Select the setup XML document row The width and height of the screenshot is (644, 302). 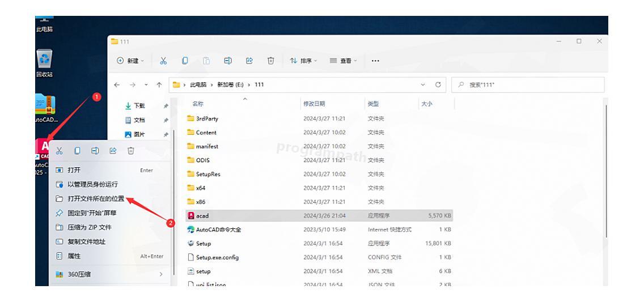pyautogui.click(x=319, y=271)
